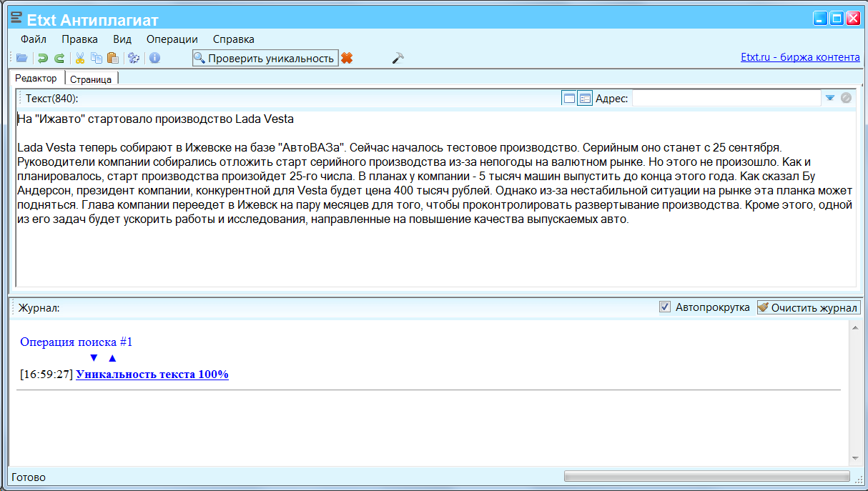Toggle the Автопрокрутка checkbox
868x491 pixels.
pyautogui.click(x=665, y=307)
